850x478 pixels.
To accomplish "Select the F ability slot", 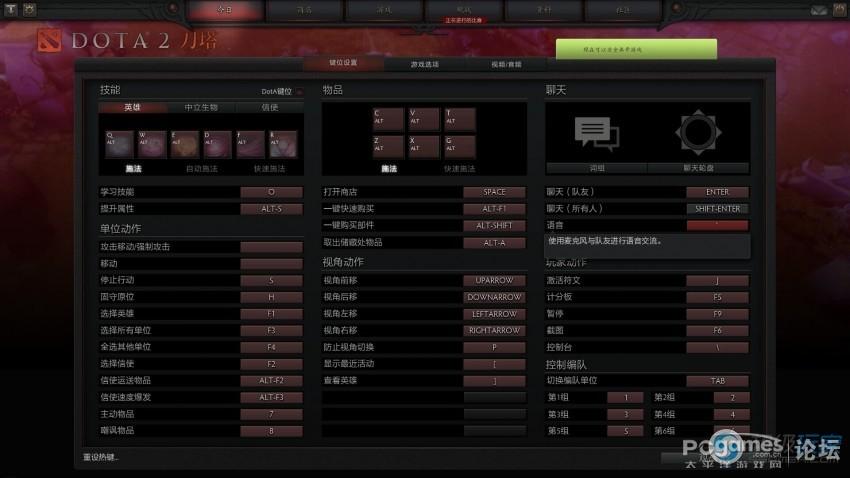I will click(250, 144).
